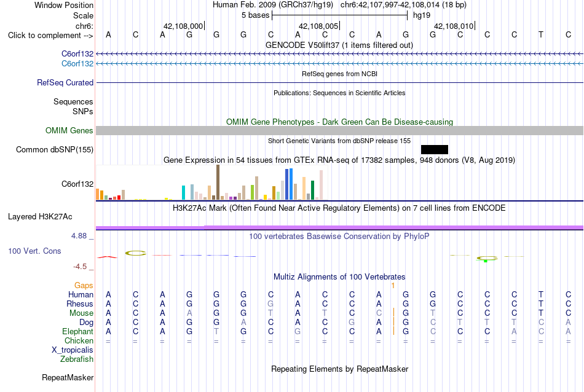Click the 'chr6:42,107,997-42,108,014 (18 bp)' text
The image size is (584, 392).
tap(403, 5)
